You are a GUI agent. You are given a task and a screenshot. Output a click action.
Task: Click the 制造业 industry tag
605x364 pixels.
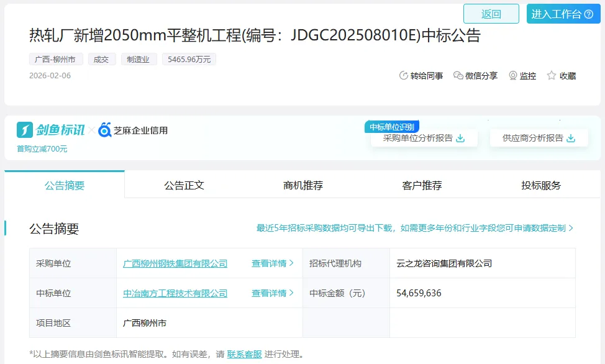click(x=139, y=60)
